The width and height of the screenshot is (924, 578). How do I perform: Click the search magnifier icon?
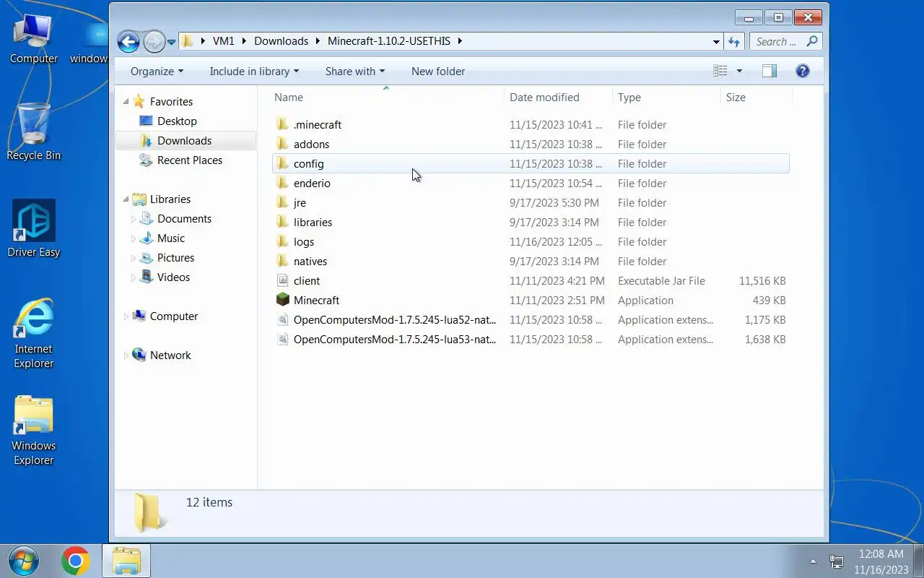click(x=812, y=41)
